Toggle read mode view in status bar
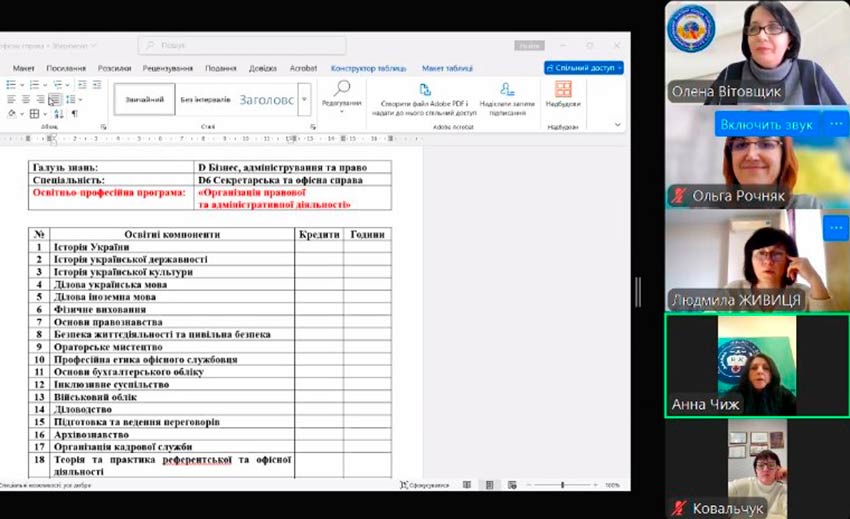Image resolution: width=850 pixels, height=519 pixels. point(465,485)
